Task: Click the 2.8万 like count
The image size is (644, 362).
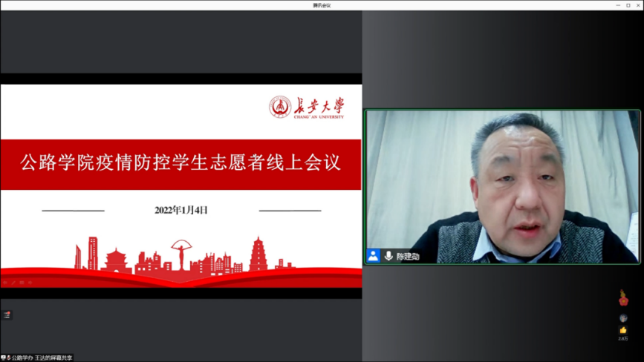Action: 623,338
